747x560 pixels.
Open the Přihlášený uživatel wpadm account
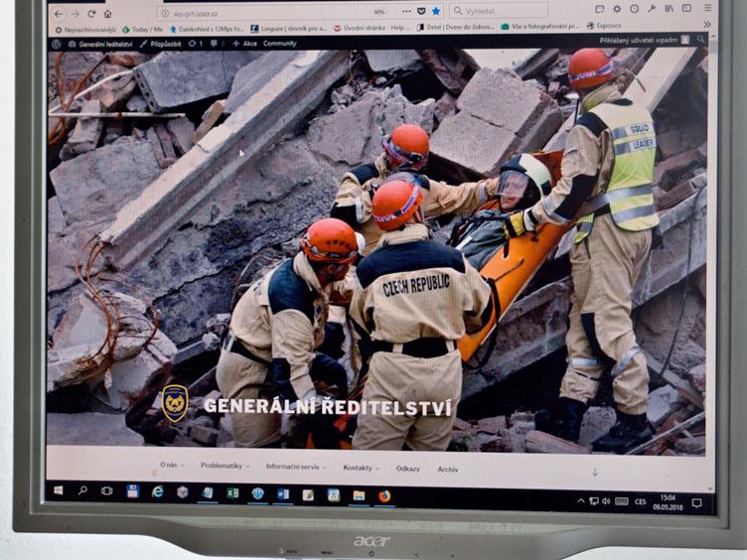coord(644,40)
